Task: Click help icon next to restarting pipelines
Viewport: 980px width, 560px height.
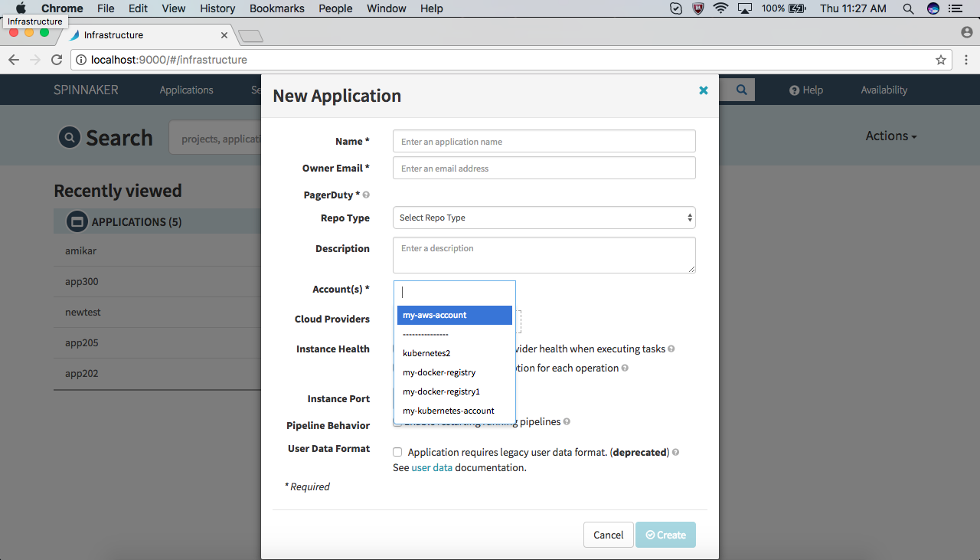Action: pos(567,421)
